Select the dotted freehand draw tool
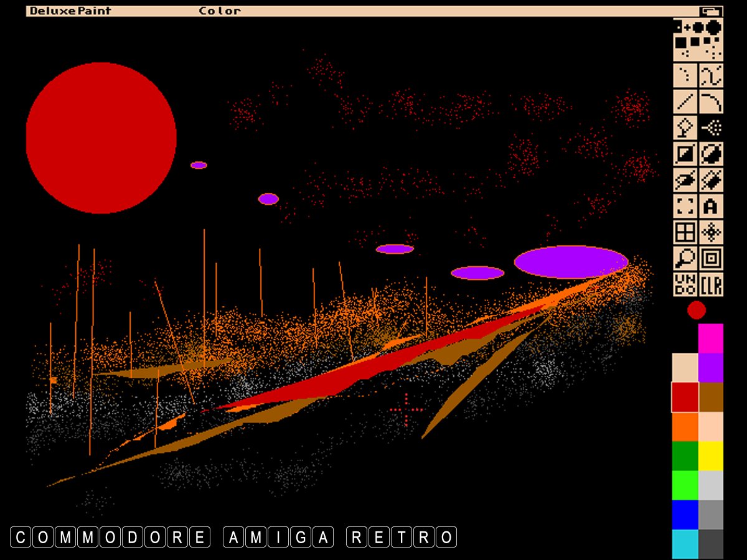 pyautogui.click(x=685, y=76)
